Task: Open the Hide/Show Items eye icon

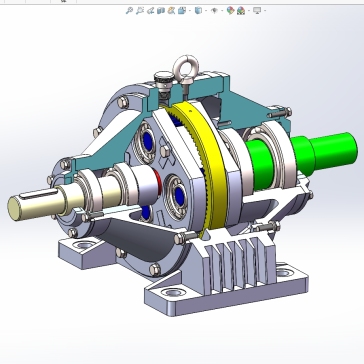Action: pos(214,11)
